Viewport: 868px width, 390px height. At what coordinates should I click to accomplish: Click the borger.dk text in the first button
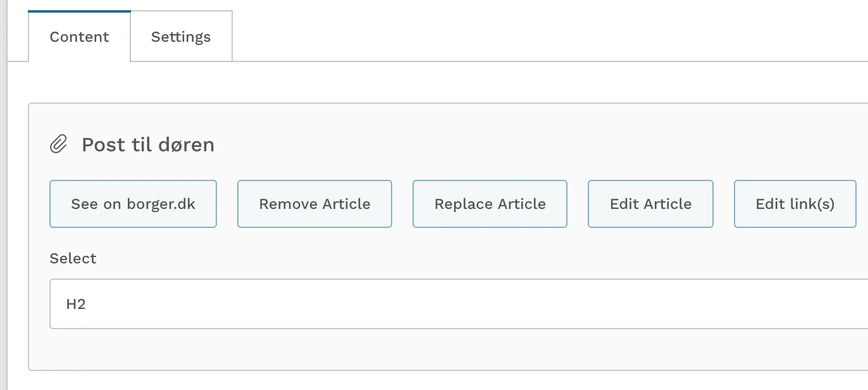[163, 204]
